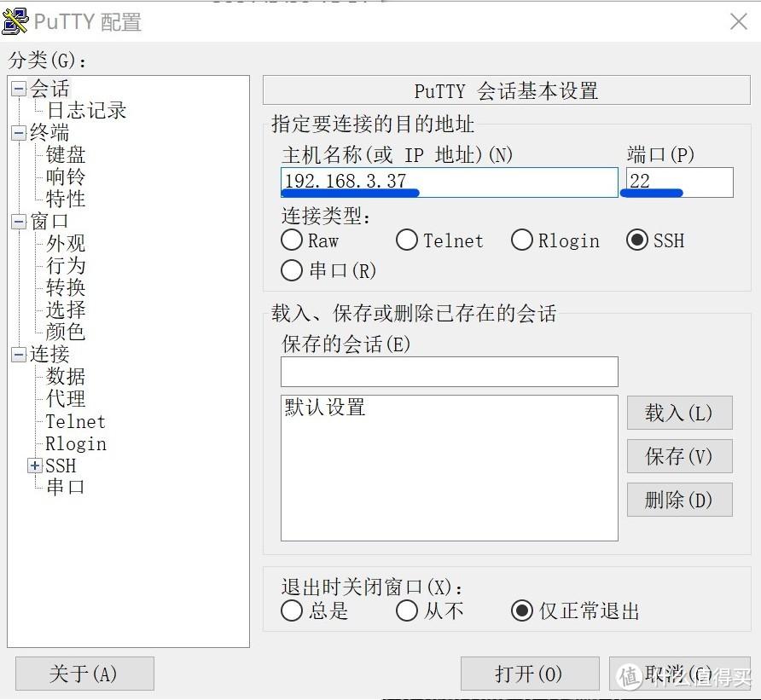Click the 载入(L) button
761x700 pixels.
tap(679, 413)
